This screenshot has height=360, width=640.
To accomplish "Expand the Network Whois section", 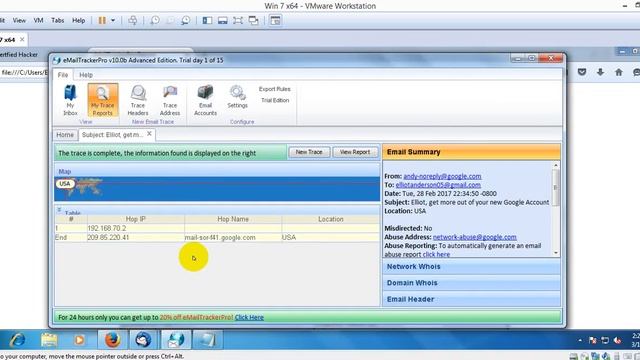I will pos(471,267).
